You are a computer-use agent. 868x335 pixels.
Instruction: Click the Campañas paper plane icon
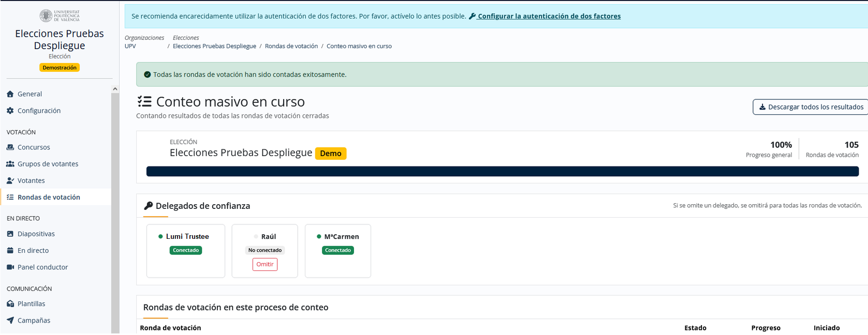click(x=10, y=321)
